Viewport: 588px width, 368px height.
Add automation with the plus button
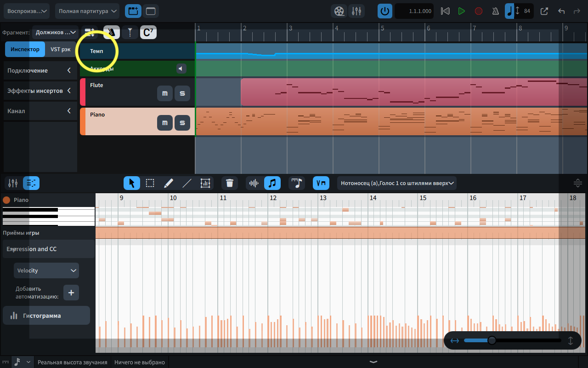71,293
